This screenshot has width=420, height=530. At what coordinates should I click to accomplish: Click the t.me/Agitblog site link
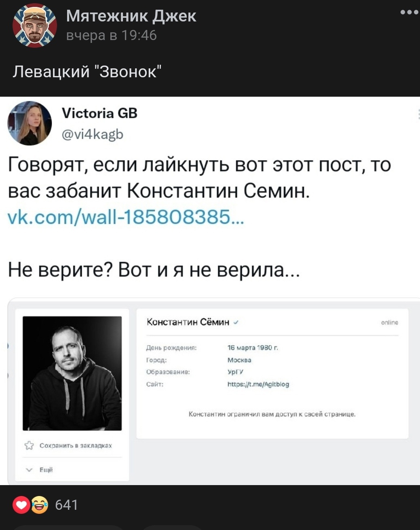pos(258,384)
